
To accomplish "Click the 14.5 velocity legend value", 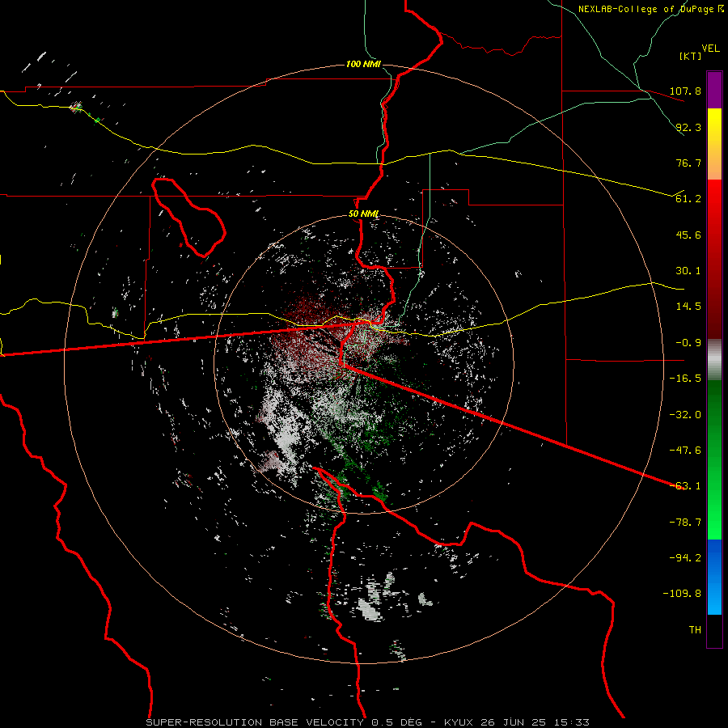I will (688, 307).
